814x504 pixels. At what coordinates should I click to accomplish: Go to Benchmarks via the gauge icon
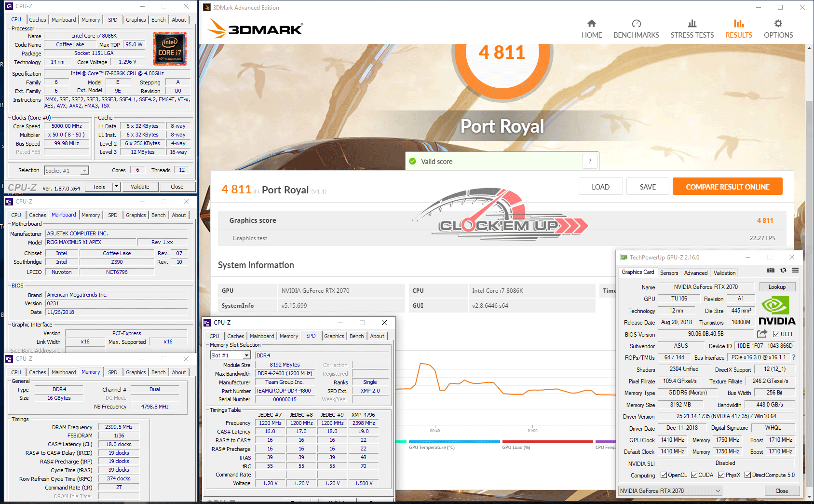point(636,24)
